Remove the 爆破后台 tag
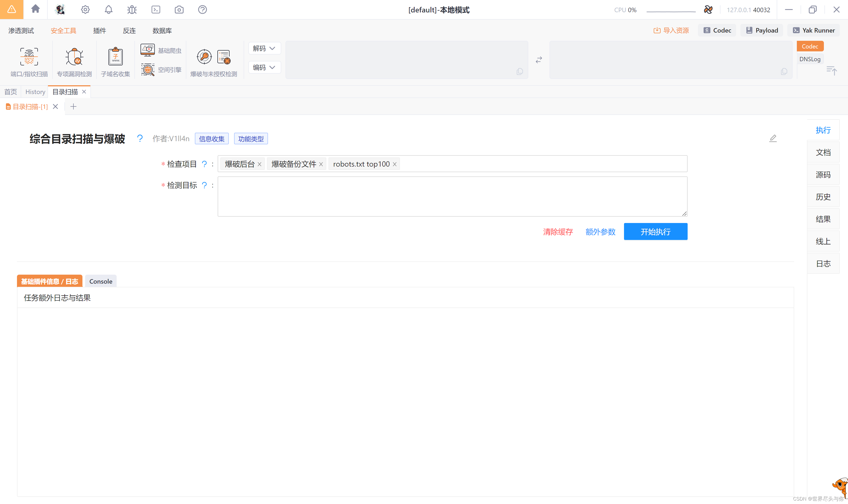 [x=259, y=164]
